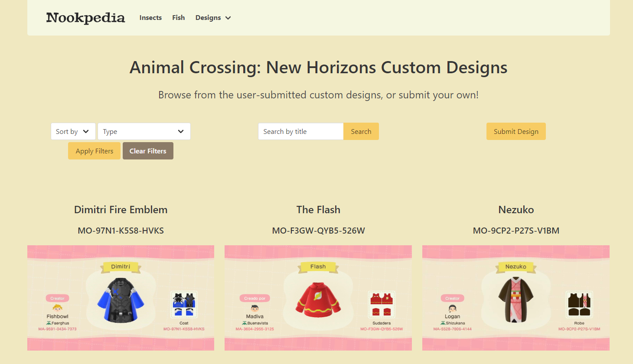
Task: Open the Fish page
Action: (178, 18)
